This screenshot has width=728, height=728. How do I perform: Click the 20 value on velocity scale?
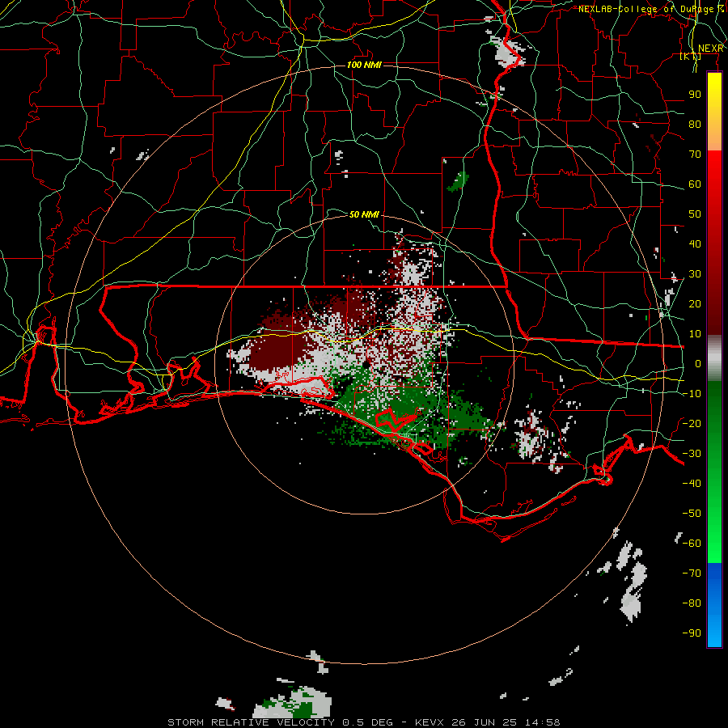pyautogui.click(x=695, y=303)
